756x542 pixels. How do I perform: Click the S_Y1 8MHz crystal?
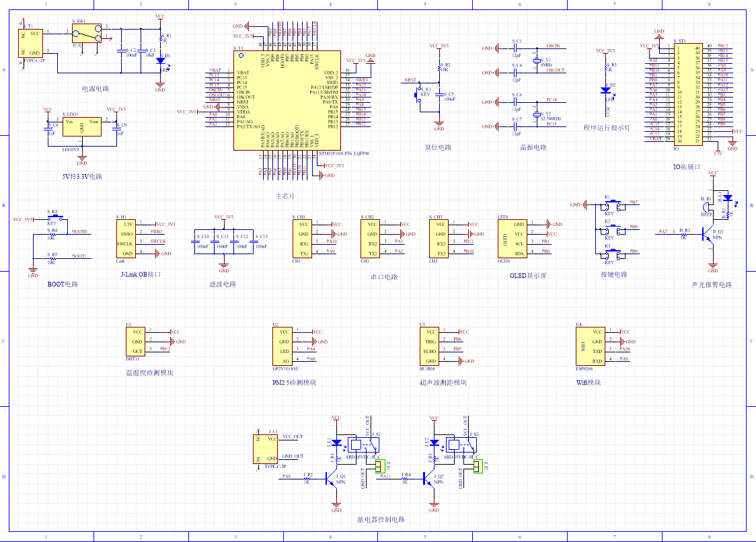pyautogui.click(x=537, y=61)
